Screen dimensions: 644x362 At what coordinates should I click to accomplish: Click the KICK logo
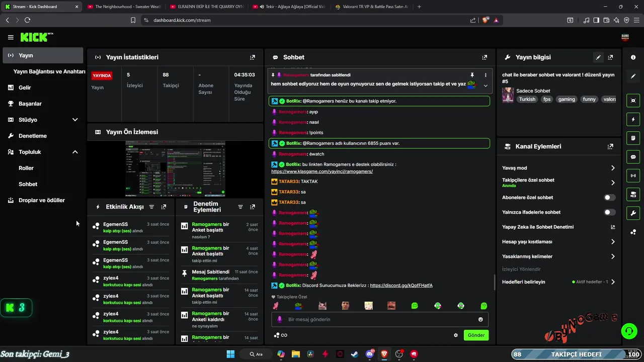(x=37, y=37)
